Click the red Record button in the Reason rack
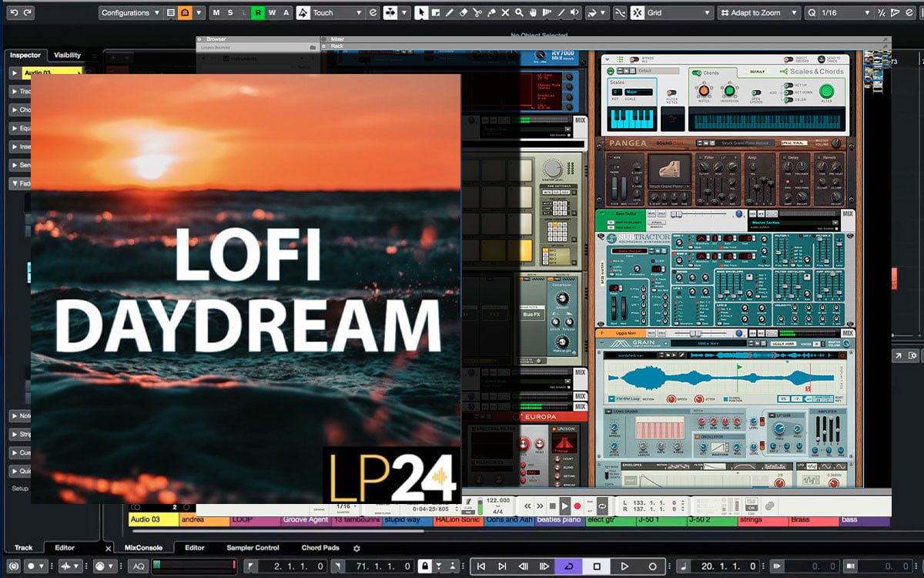 (x=577, y=506)
